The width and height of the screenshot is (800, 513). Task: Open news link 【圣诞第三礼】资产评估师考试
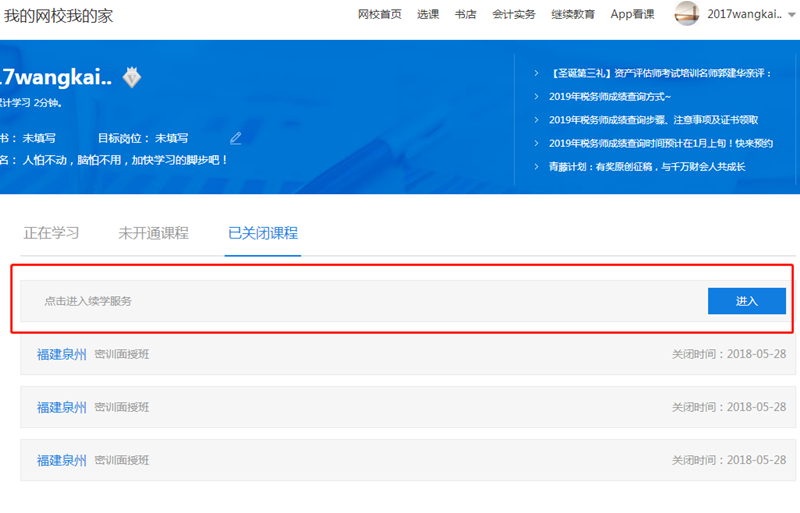click(x=660, y=74)
